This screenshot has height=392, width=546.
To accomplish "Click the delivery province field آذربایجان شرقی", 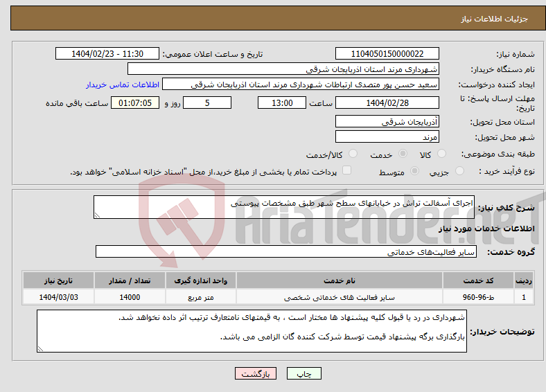I will pyautogui.click(x=387, y=121).
